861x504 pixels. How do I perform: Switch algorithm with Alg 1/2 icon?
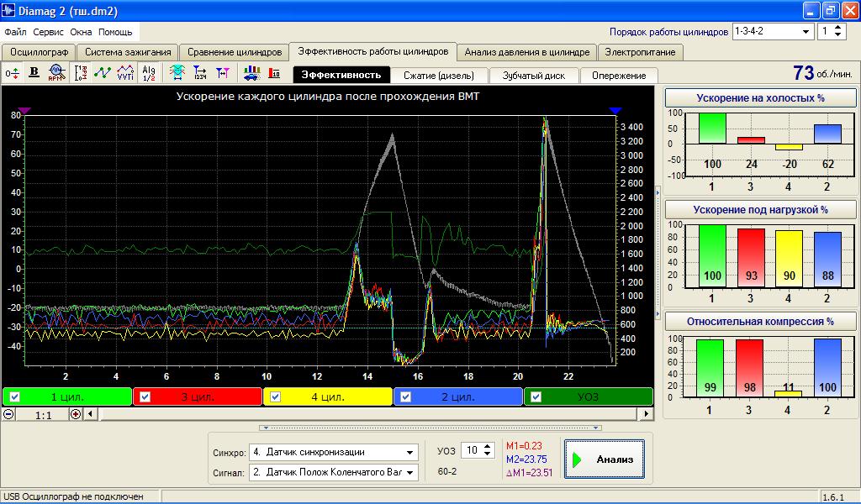(x=149, y=72)
